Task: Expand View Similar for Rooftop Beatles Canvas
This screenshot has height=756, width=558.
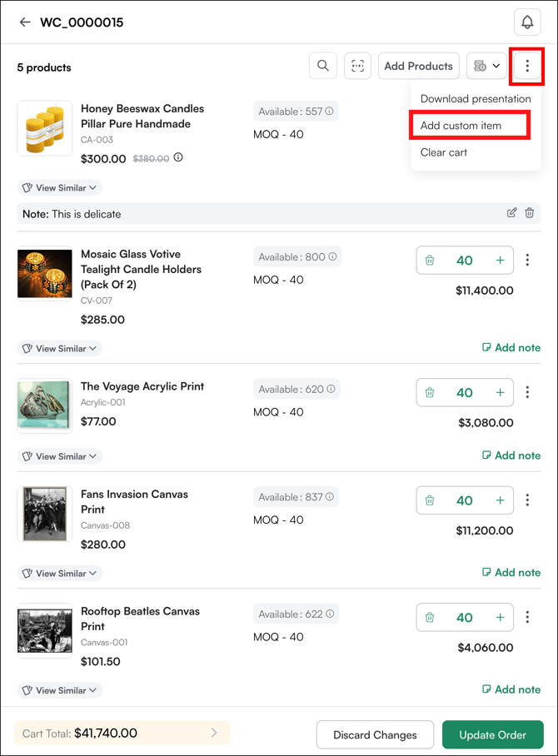Action: tap(58, 690)
